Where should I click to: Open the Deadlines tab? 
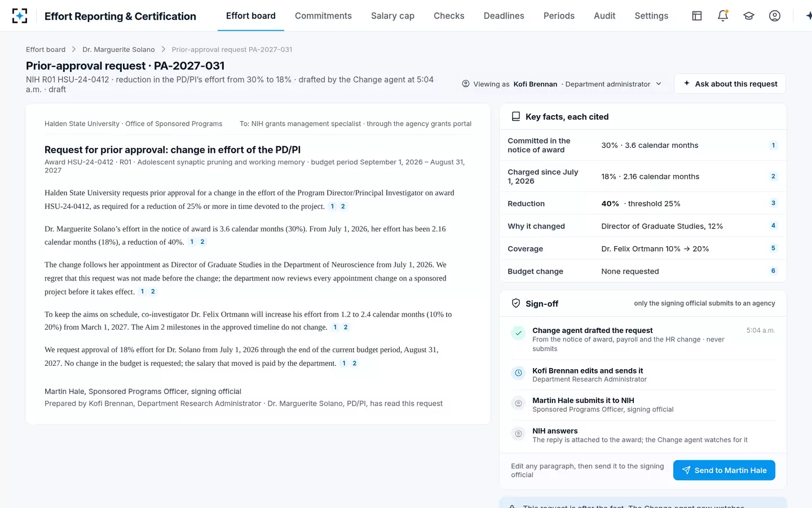tap(504, 16)
